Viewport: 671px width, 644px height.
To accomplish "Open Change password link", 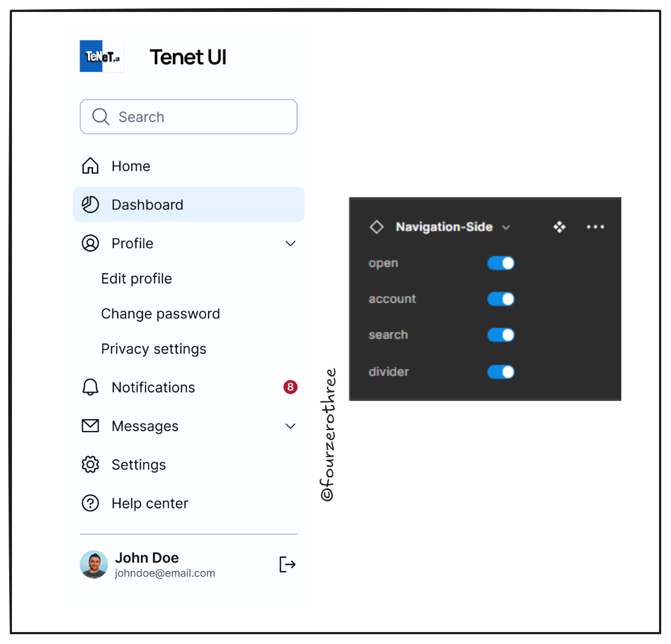I will click(161, 314).
